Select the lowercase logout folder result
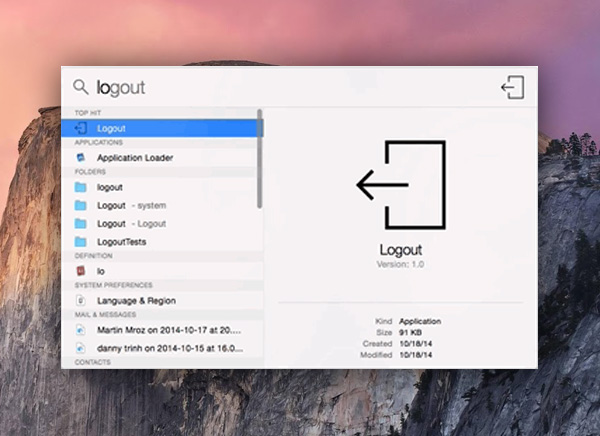The image size is (600, 436). tap(162, 187)
